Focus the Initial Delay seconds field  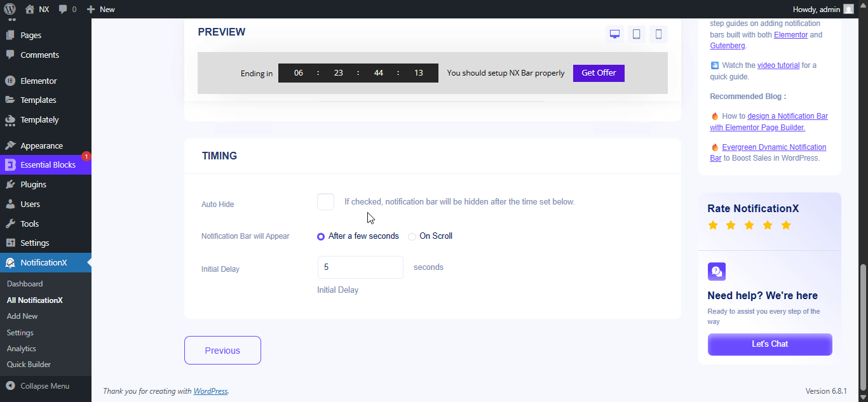click(360, 267)
